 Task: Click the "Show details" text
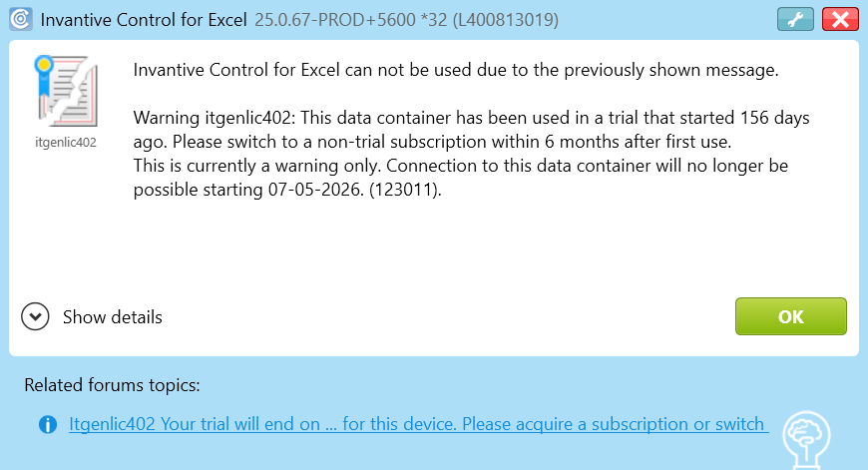tap(113, 317)
